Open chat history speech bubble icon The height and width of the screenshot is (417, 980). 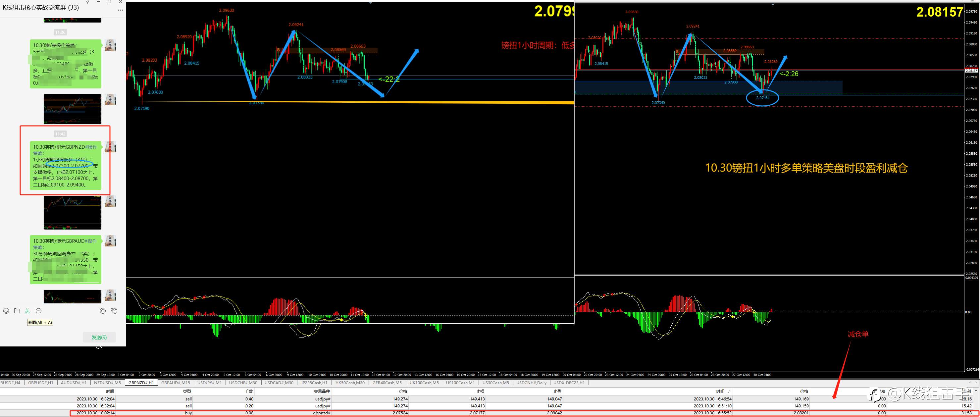(x=38, y=311)
